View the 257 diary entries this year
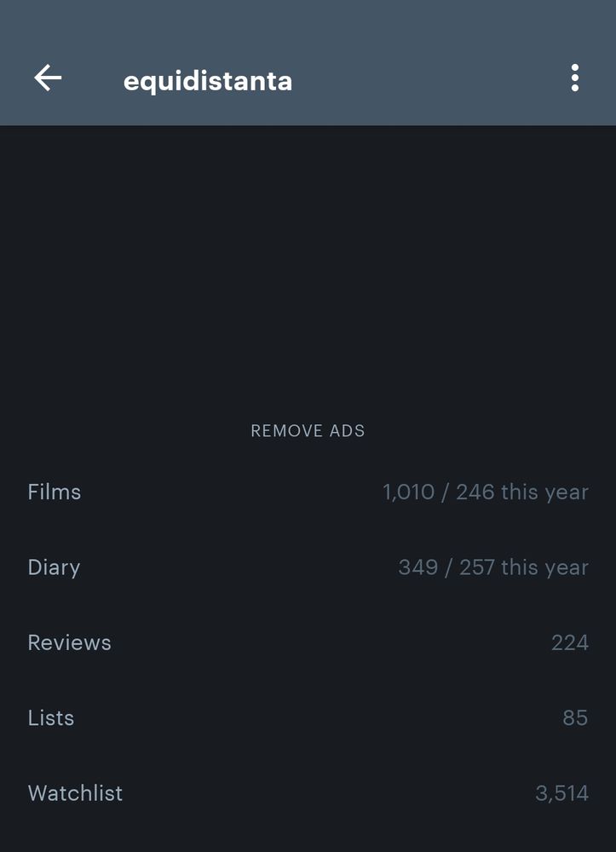616x852 pixels. click(x=523, y=567)
